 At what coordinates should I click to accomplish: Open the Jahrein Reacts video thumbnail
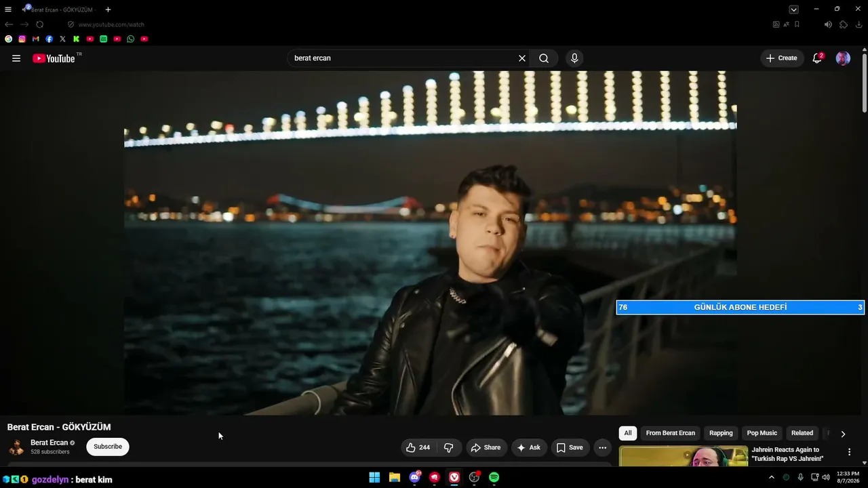pyautogui.click(x=684, y=456)
